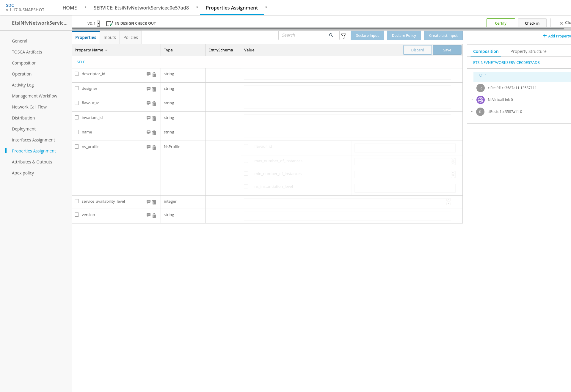Switch to the Inputs tab
571x392 pixels.
coord(110,37)
